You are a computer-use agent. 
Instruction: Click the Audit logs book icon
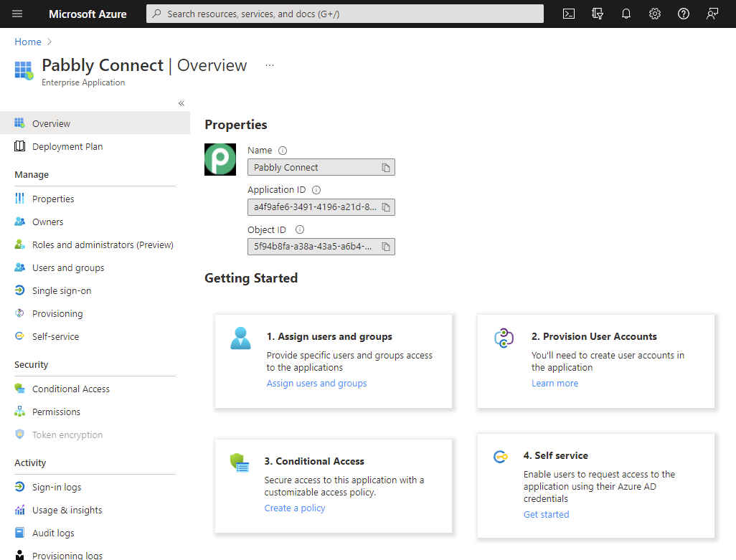[x=19, y=533]
